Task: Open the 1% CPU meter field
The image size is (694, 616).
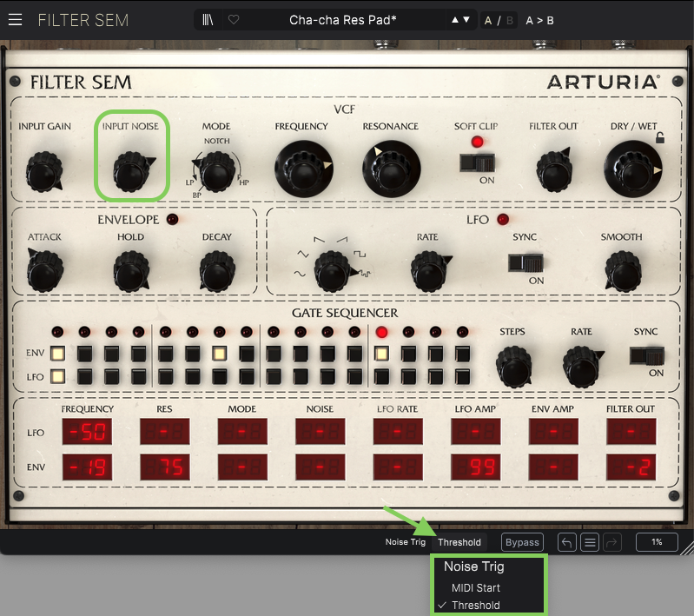Action: click(x=657, y=542)
